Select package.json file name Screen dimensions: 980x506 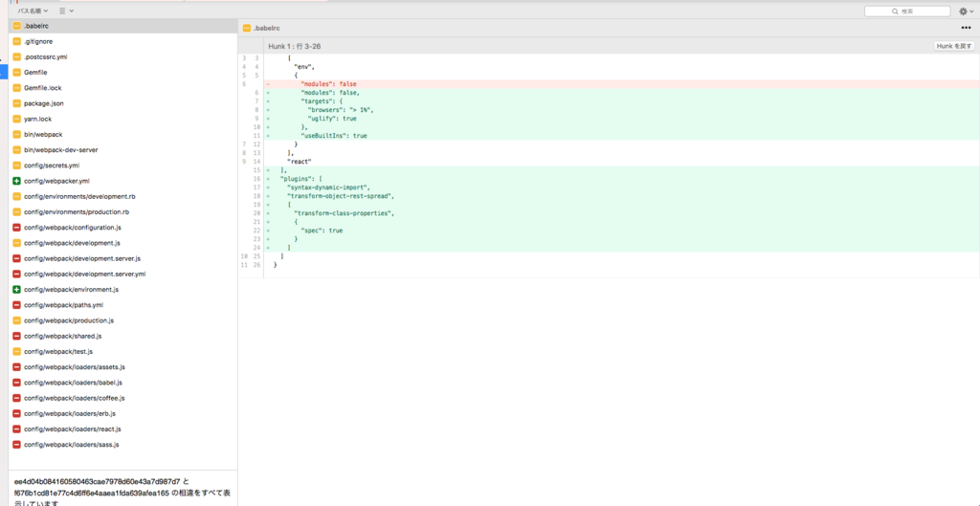point(44,103)
